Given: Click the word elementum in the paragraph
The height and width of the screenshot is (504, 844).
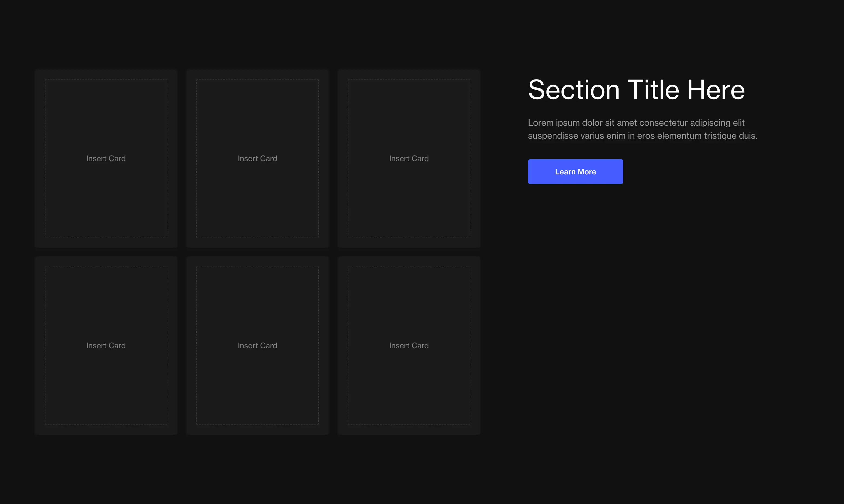Looking at the screenshot, I should coord(679,136).
